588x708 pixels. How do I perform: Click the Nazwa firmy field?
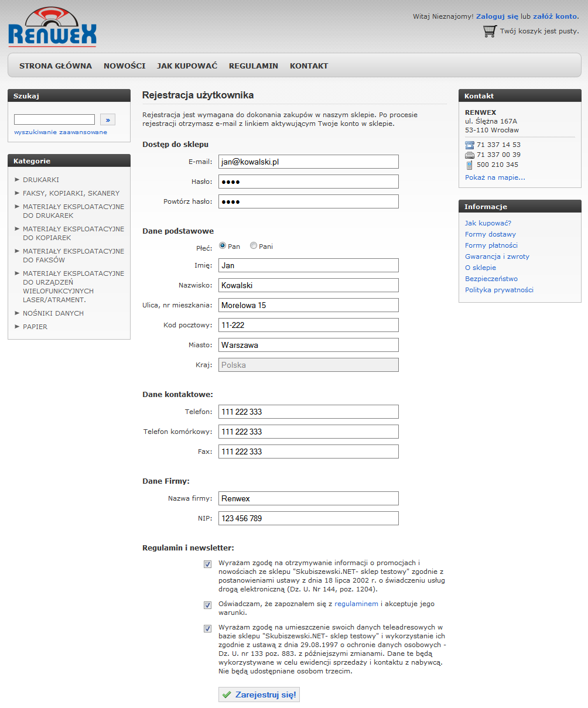[309, 498]
